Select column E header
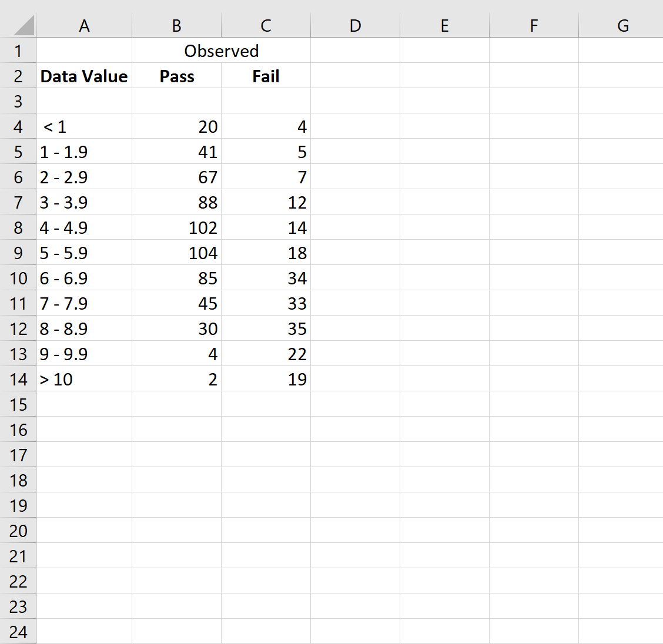Screen dimensions: 663x644 (x=445, y=25)
